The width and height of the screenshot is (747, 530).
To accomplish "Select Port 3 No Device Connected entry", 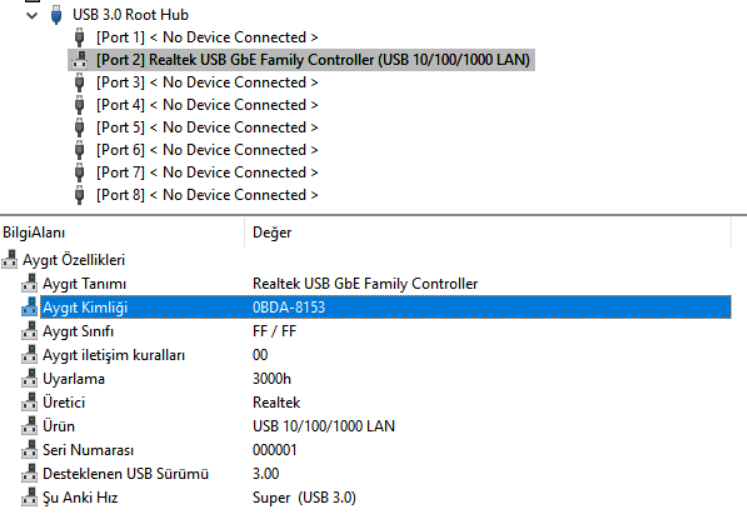I will [207, 83].
